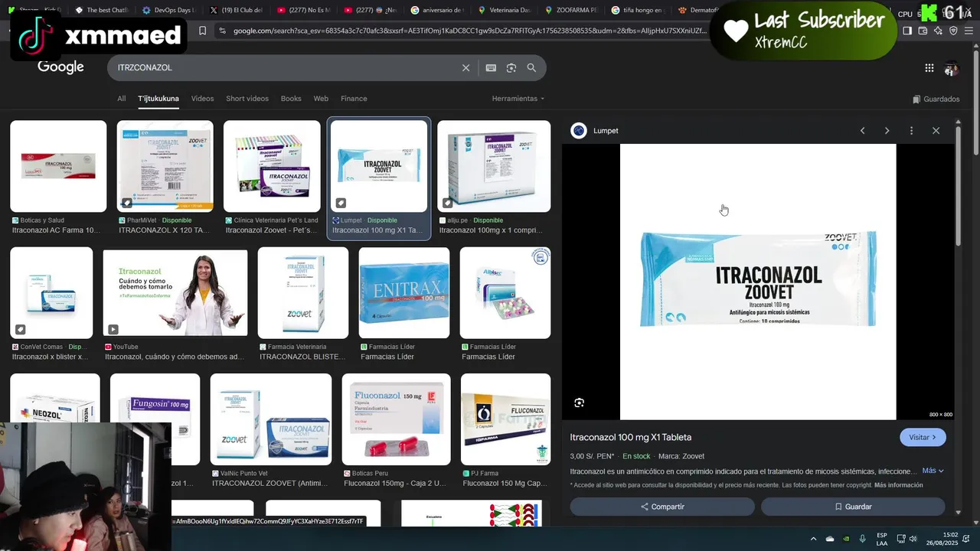Open the Herramientas tools dropdown

coord(518,99)
